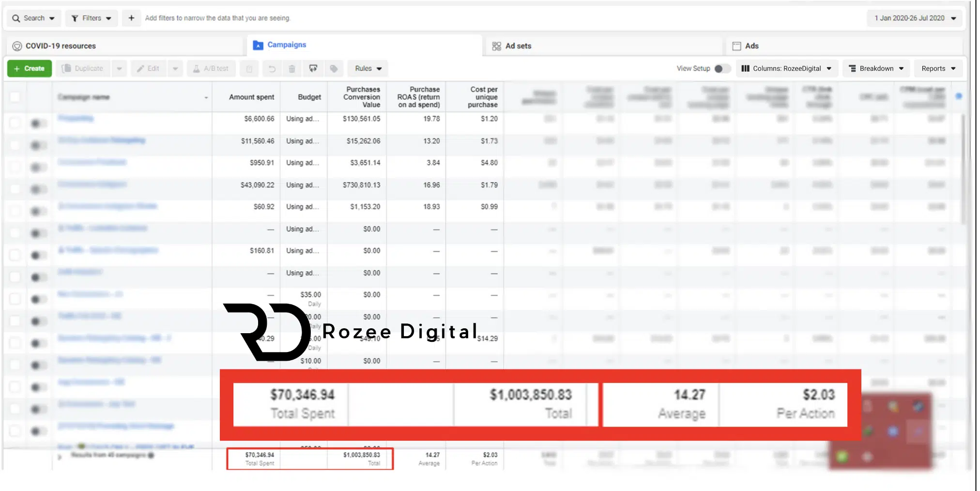
Task: Click the $10.00 budget cell
Action: pyautogui.click(x=310, y=361)
